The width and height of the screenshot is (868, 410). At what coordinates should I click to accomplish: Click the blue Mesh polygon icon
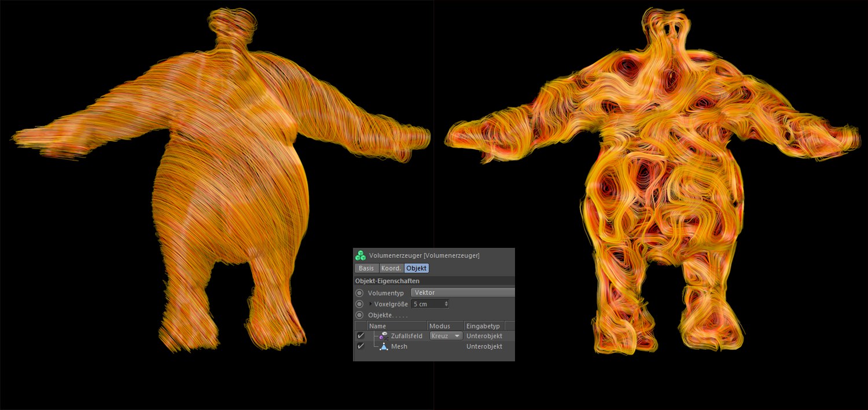pos(383,346)
